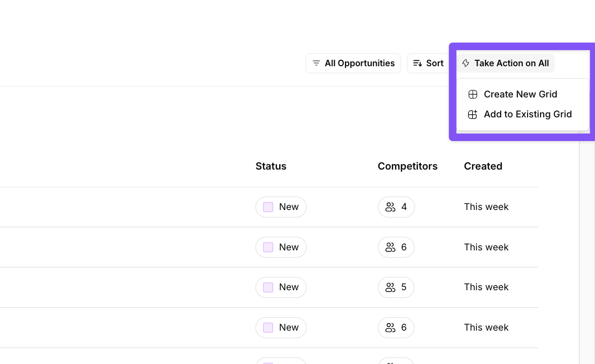Click the Created column header

(x=483, y=166)
